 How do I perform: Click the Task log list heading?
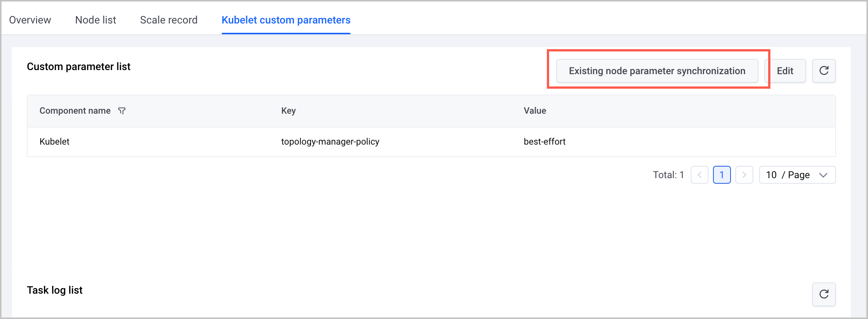pyautogui.click(x=54, y=290)
